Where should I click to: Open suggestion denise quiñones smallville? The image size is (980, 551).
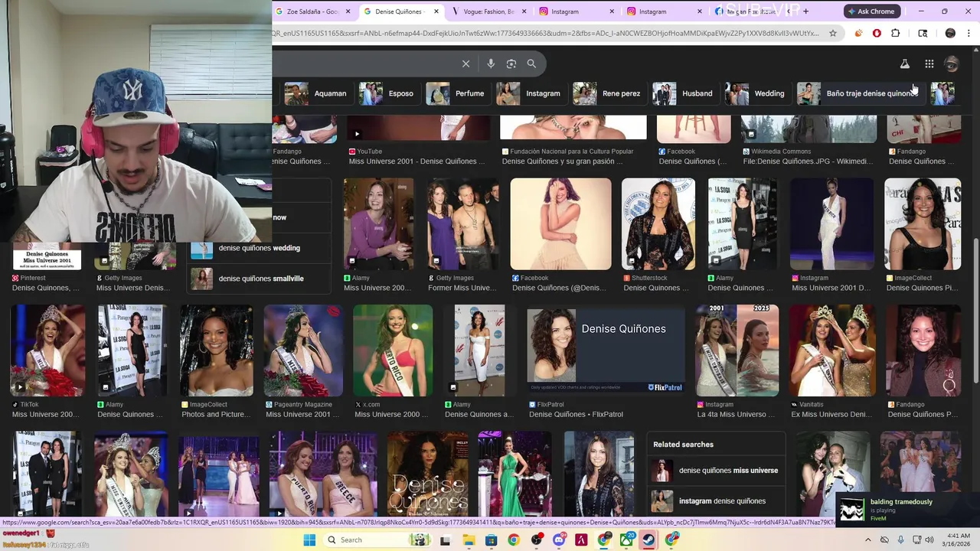pyautogui.click(x=259, y=279)
